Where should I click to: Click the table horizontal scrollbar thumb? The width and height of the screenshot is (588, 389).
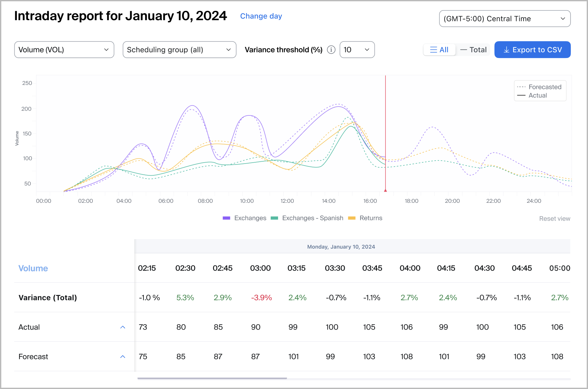(x=212, y=378)
